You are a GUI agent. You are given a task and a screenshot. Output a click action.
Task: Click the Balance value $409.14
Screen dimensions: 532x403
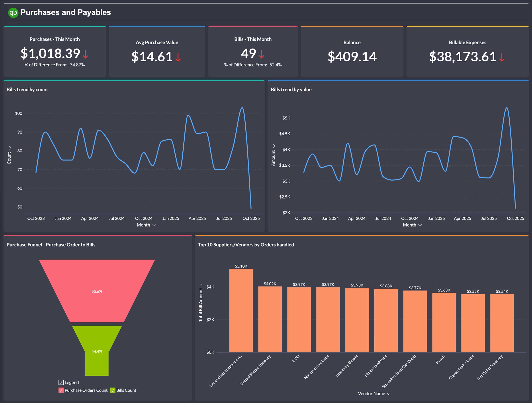tap(352, 57)
